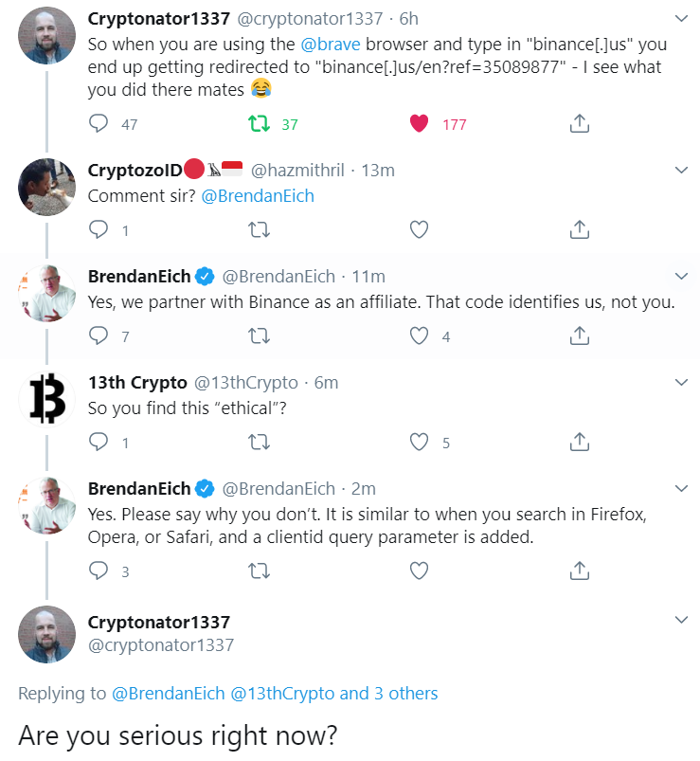Retweet Cryptonator1337's tweet with 37 retweets
700x761 pixels.
click(x=259, y=124)
